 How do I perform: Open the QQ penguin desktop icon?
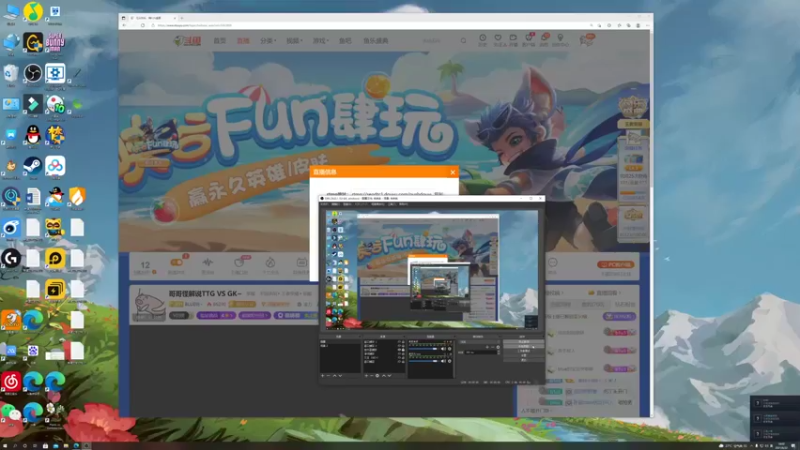point(33,135)
